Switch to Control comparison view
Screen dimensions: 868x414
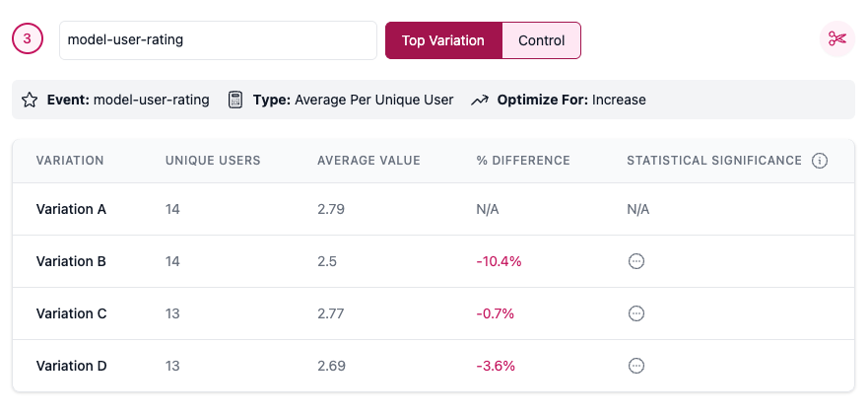point(541,40)
